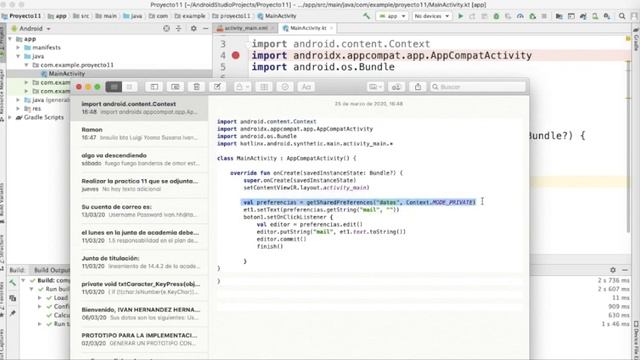Image resolution: width=640 pixels, height=360 pixels.
Task: Open the 'Su cuenta de correo es:' note
Action: [140, 211]
